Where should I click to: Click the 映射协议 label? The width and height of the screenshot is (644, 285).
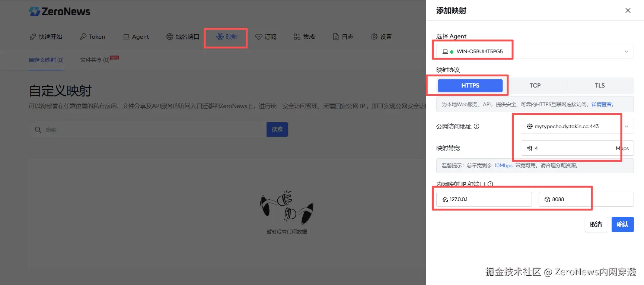448,70
